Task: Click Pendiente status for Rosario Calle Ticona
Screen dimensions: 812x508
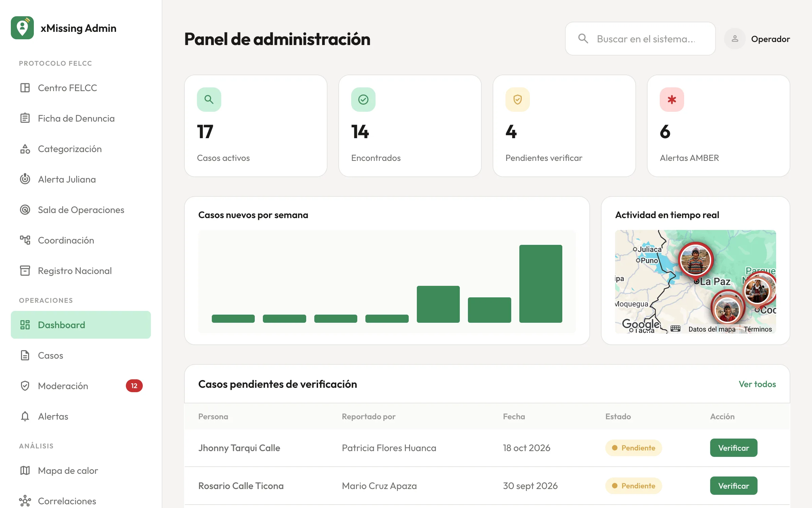Action: 633,486
